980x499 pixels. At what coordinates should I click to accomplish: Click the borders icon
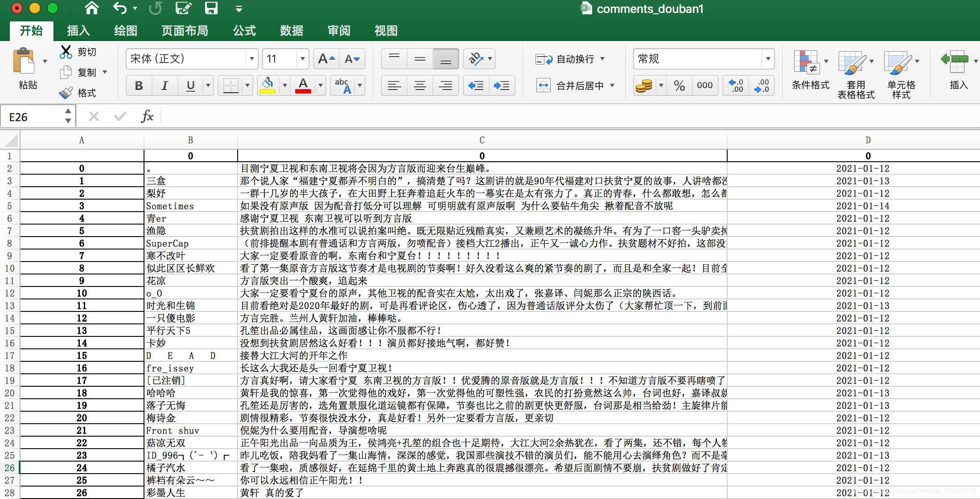(x=231, y=85)
